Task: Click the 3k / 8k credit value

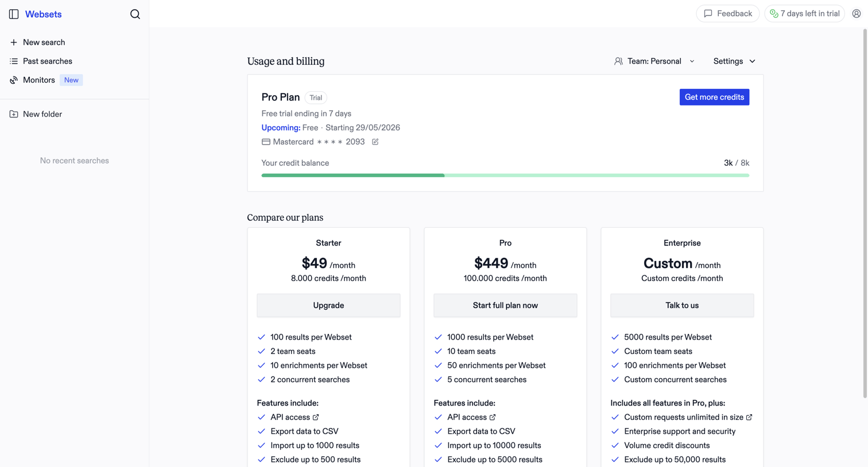Action: click(x=737, y=163)
